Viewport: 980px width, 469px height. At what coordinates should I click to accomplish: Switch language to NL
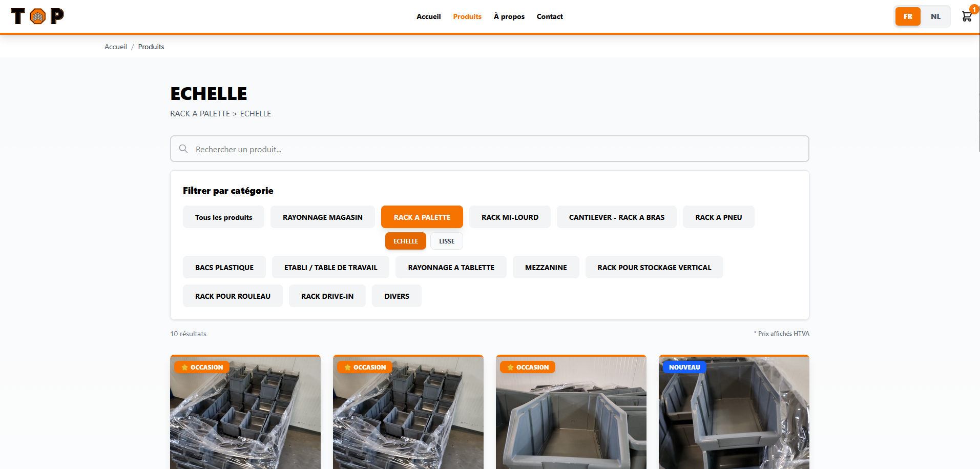click(x=935, y=16)
